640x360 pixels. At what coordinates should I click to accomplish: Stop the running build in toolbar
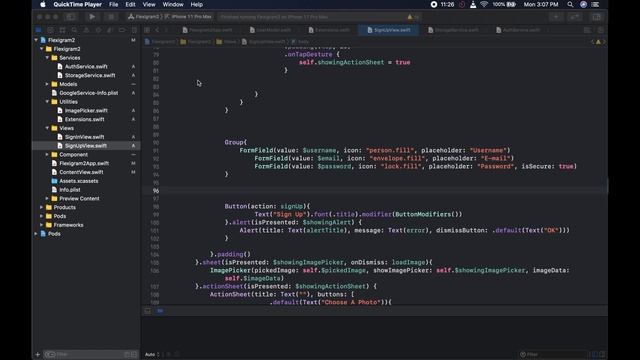[111, 17]
